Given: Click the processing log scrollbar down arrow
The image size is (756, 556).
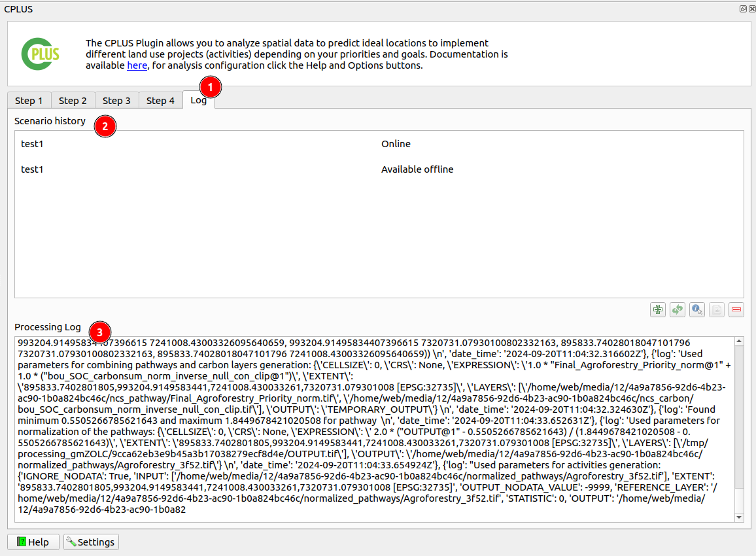Looking at the screenshot, I should click(739, 517).
